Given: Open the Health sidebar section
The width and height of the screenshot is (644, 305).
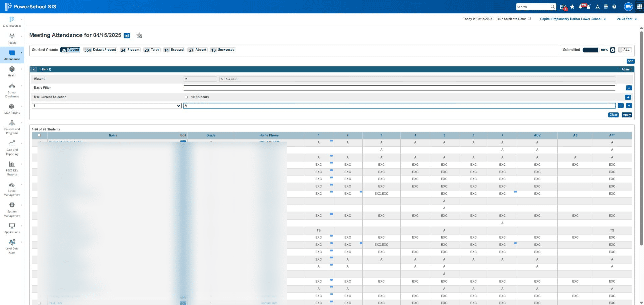Looking at the screenshot, I should tap(12, 71).
